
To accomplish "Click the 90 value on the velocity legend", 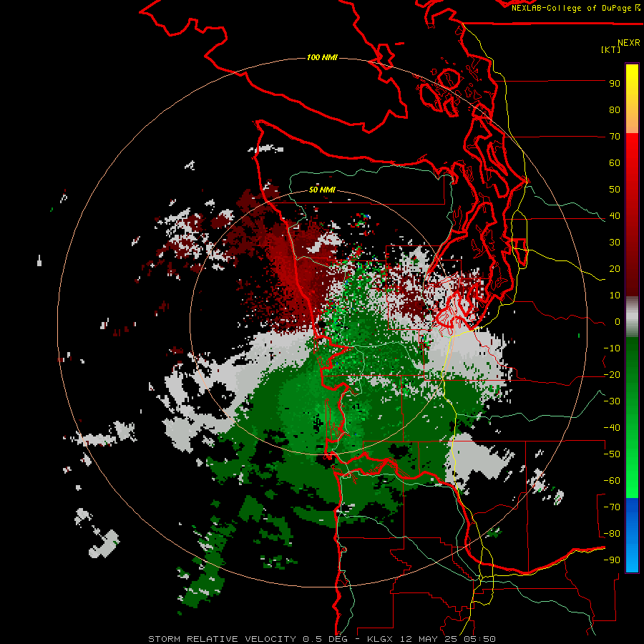I will coord(615,84).
